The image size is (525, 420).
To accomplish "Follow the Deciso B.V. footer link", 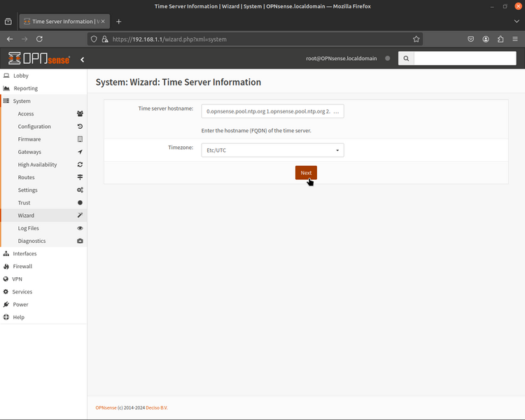I will coord(157,407).
